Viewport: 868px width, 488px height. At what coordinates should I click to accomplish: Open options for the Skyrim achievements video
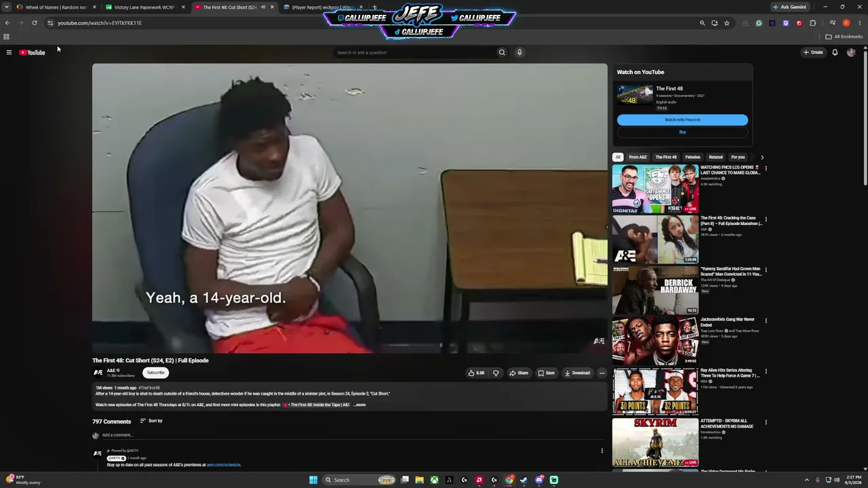[766, 422]
